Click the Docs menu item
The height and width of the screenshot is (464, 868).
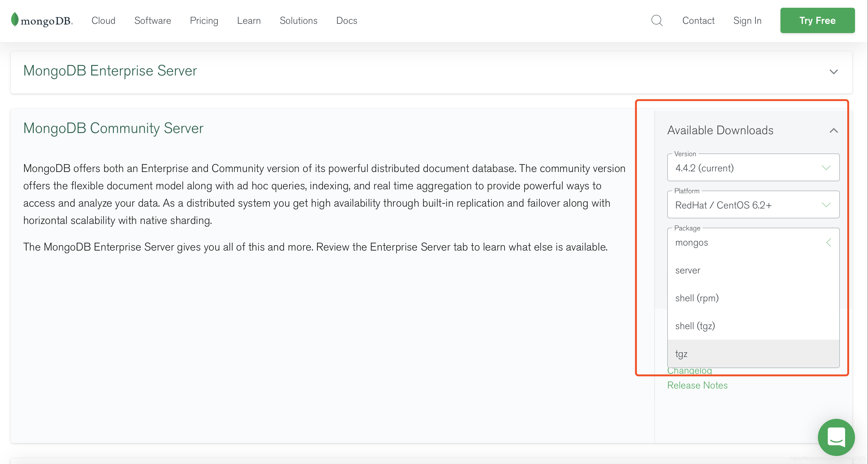346,20
